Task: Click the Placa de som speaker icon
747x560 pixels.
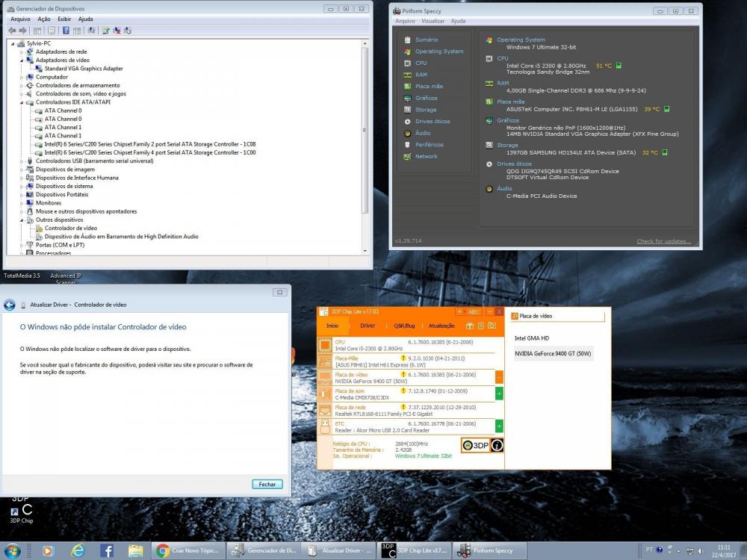Action: pyautogui.click(x=325, y=393)
